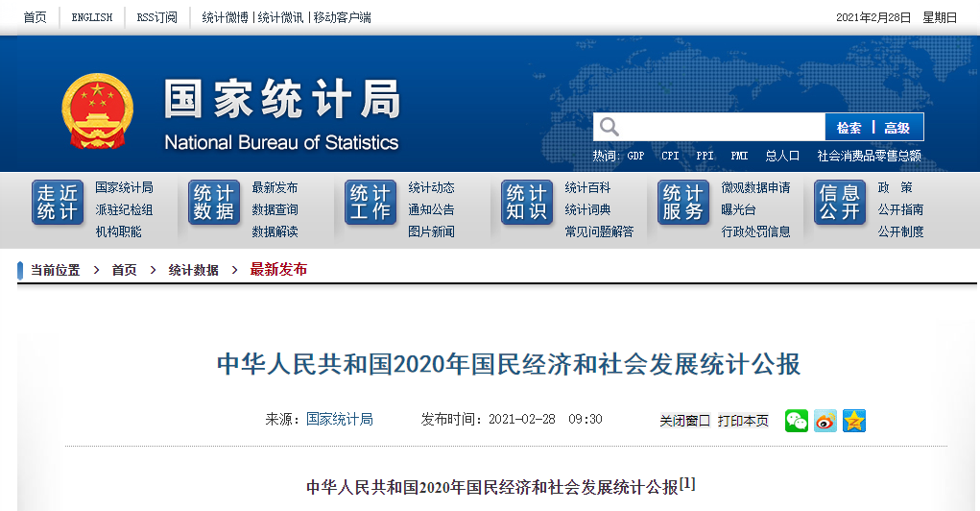This screenshot has width=980, height=511.
Task: Open 曝光台 link
Action: pos(738,209)
